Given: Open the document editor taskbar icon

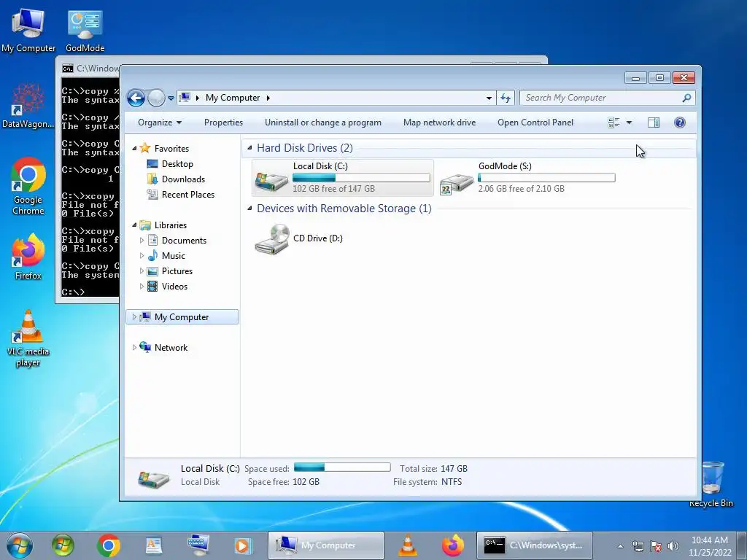Looking at the screenshot, I should (153, 545).
